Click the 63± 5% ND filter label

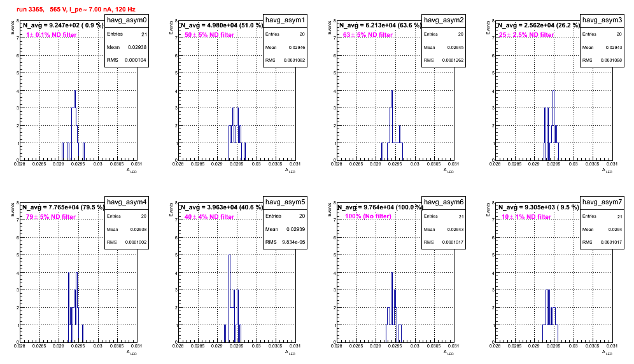pos(368,35)
